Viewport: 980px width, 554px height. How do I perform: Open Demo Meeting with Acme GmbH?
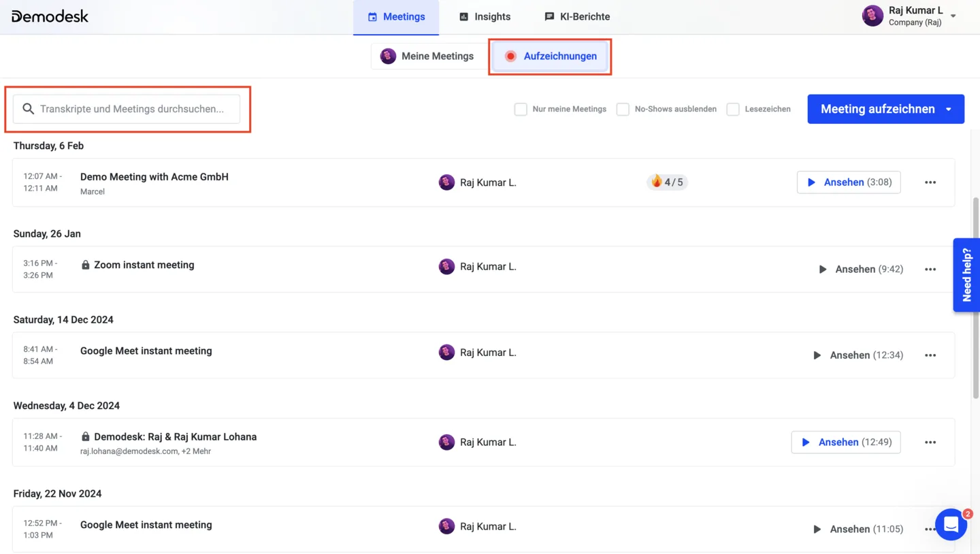(x=154, y=177)
